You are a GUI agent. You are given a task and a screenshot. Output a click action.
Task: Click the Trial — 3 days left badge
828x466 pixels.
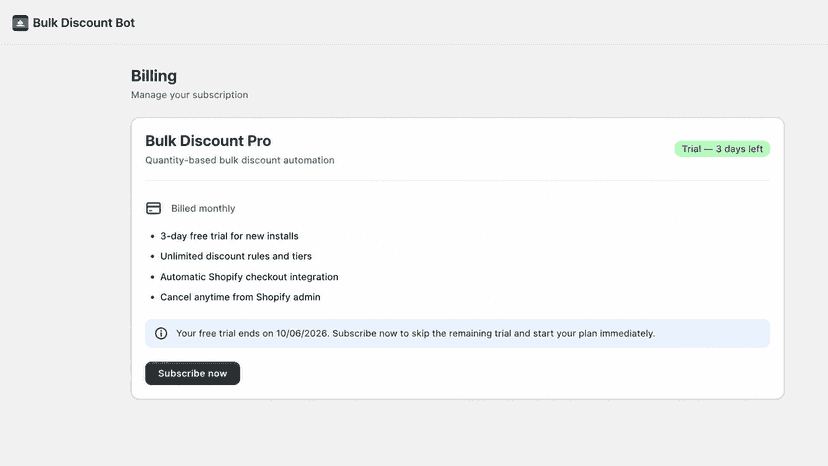[722, 149]
